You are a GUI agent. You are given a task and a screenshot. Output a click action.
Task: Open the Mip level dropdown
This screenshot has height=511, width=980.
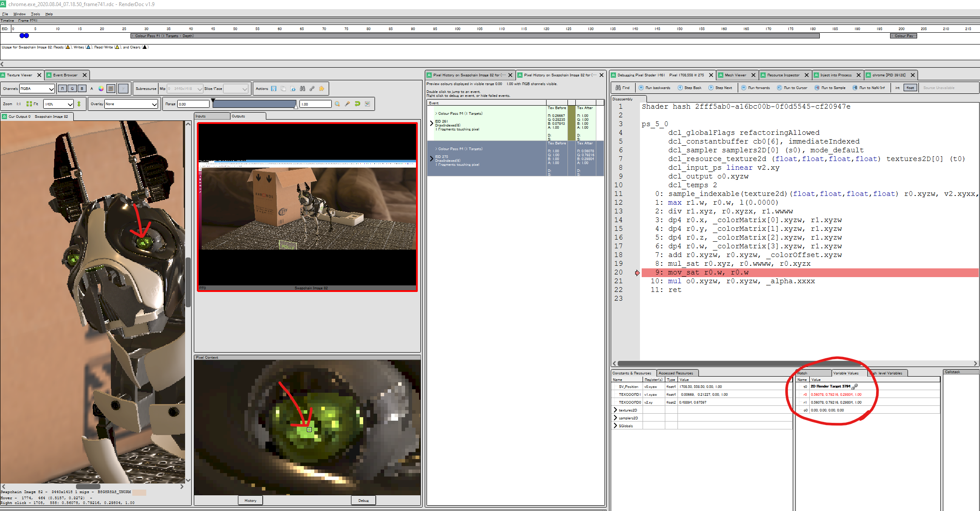pos(185,89)
